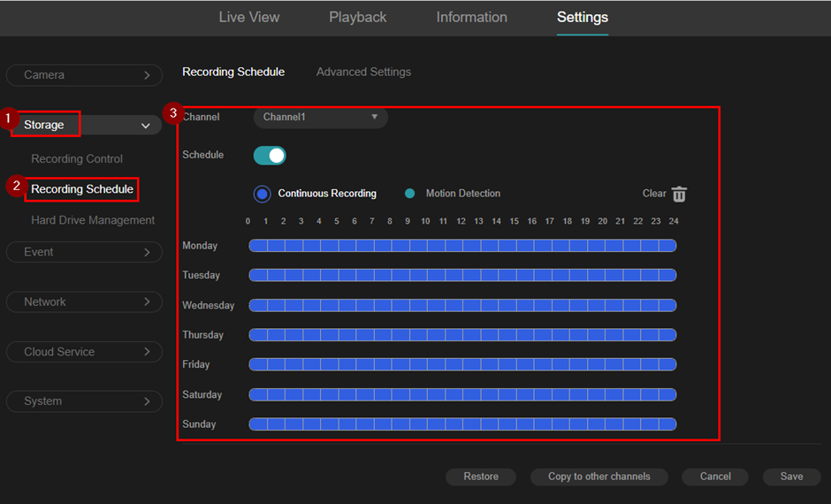Expand the Event section arrow
Screen dimensions: 831x504
(147, 252)
